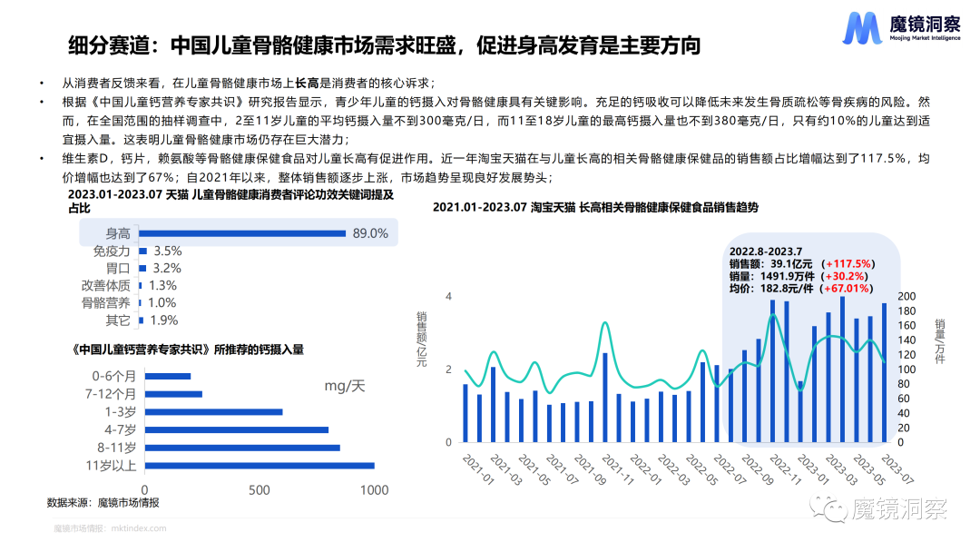Click the 身高 bar in the keyword chart
The width and height of the screenshot is (980, 552).
(242, 233)
